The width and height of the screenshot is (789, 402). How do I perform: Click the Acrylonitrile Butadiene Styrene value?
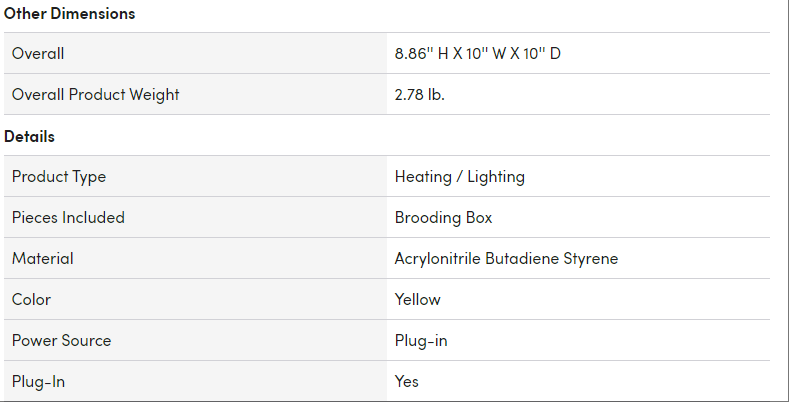click(x=507, y=259)
